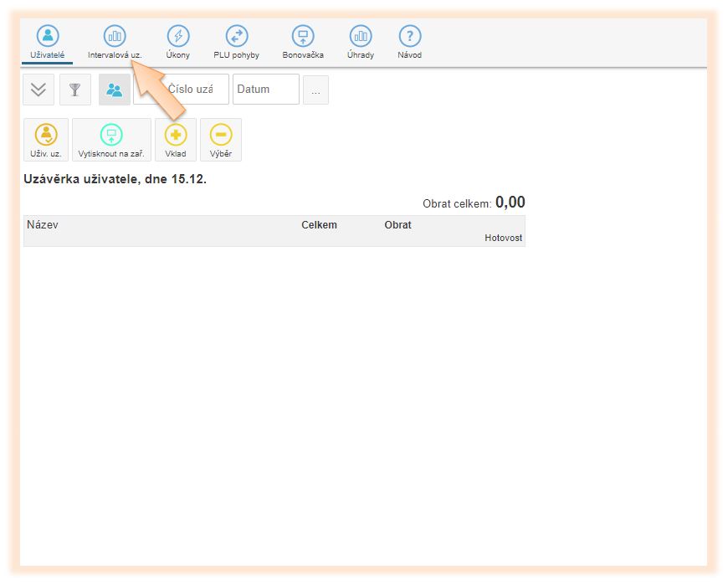728x585 pixels.
Task: Open the Uživatelé tab
Action: click(x=47, y=42)
